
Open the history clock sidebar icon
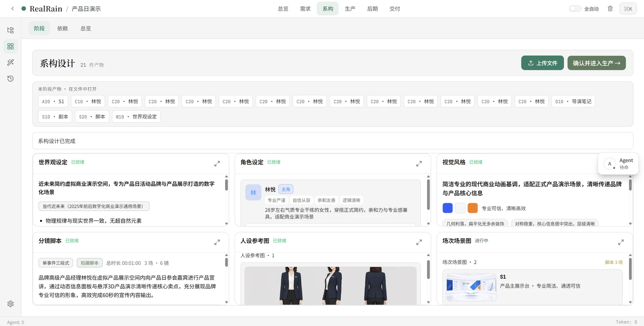coord(10,78)
